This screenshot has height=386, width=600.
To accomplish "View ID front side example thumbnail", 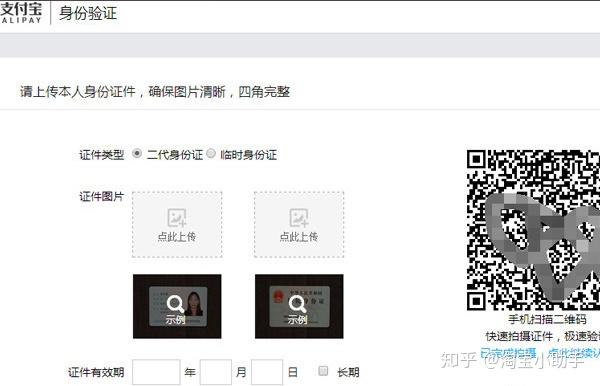I will click(177, 306).
